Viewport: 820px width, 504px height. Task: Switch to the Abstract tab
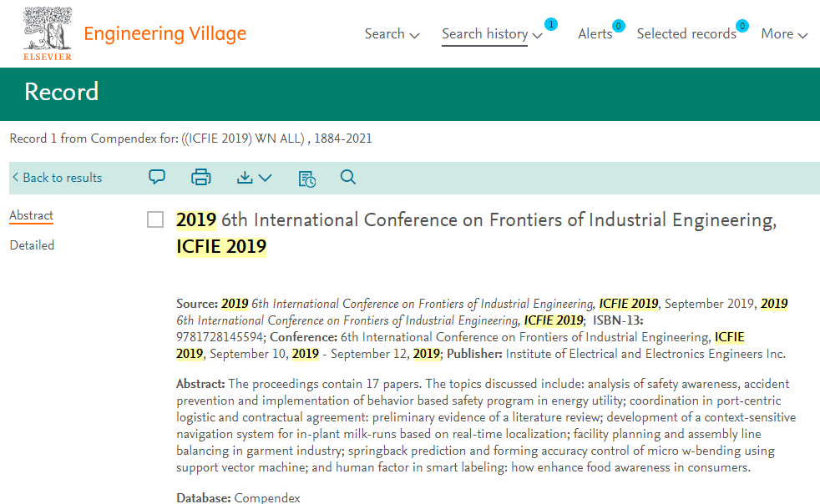tap(32, 215)
